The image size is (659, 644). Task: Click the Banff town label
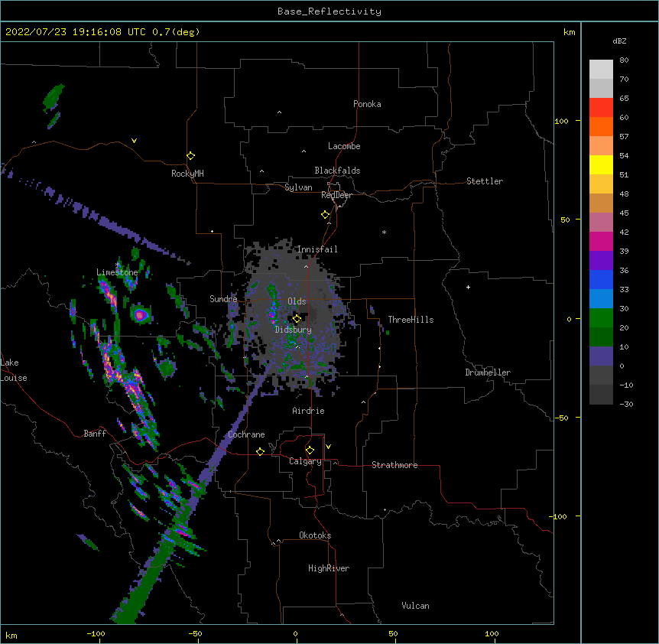[95, 434]
